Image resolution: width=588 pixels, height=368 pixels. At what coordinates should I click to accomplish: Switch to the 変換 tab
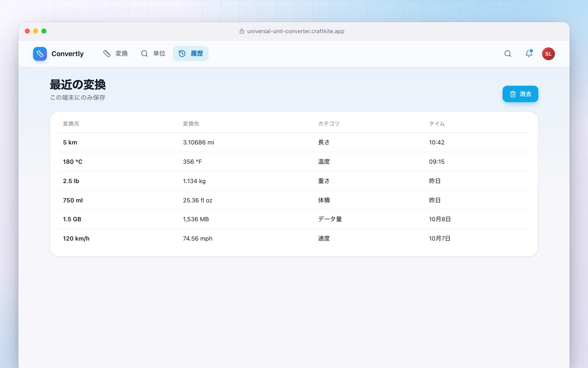[x=115, y=53]
